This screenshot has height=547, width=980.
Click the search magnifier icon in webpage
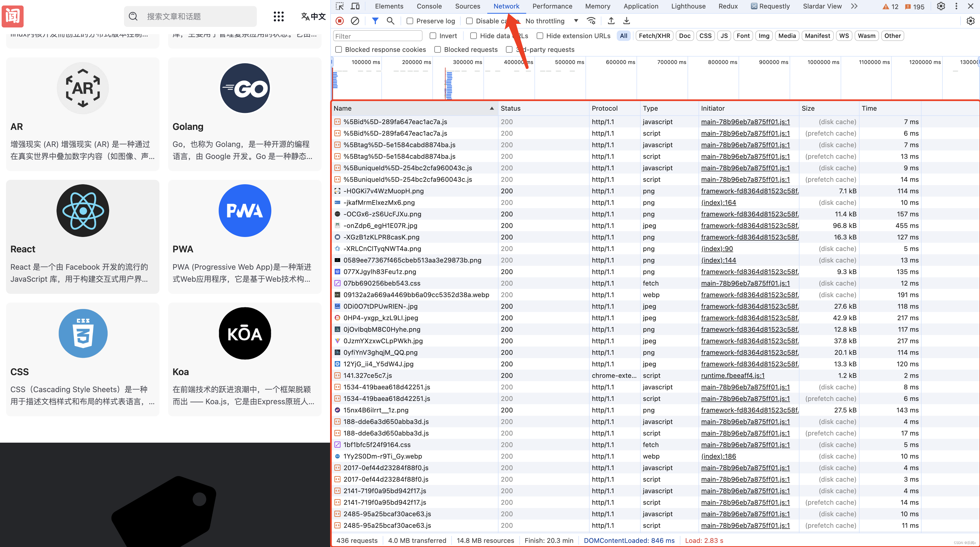[x=133, y=16]
